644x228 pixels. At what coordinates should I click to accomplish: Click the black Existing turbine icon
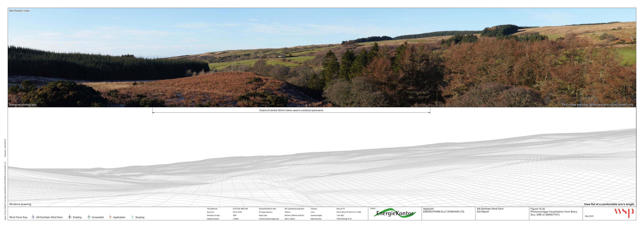[x=70, y=217]
